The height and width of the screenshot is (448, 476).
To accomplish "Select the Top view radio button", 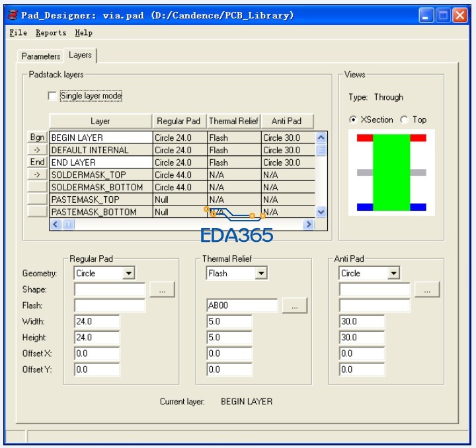I will click(404, 120).
